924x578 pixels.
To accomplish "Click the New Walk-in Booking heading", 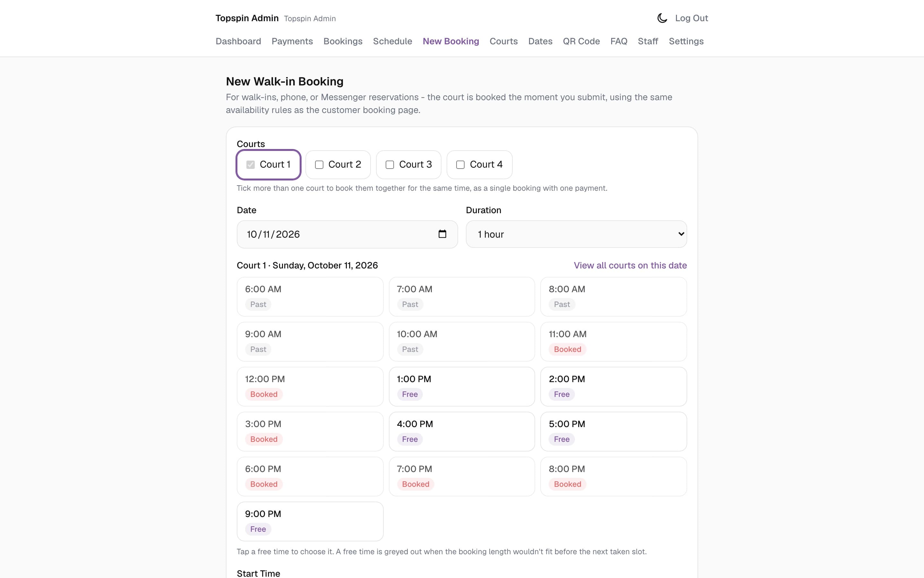I will 285,82.
